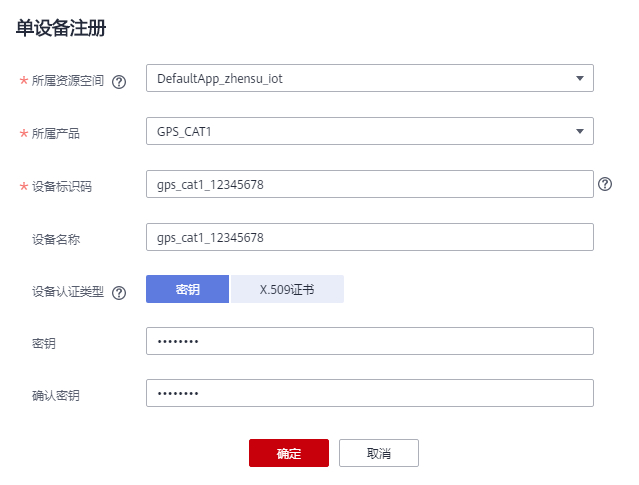Screen dimensions: 639x485
Task: Expand the 所属产品 dropdown arrow
Action: (580, 131)
